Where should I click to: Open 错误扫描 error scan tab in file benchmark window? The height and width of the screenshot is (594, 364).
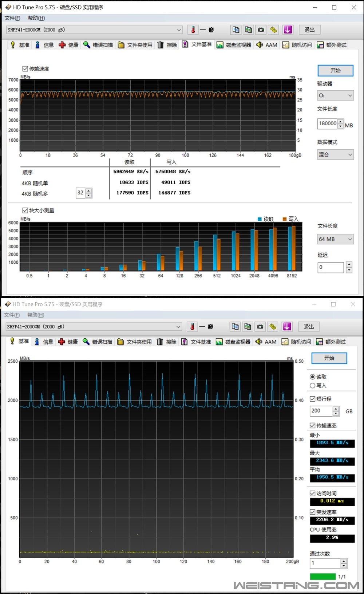pyautogui.click(x=98, y=45)
